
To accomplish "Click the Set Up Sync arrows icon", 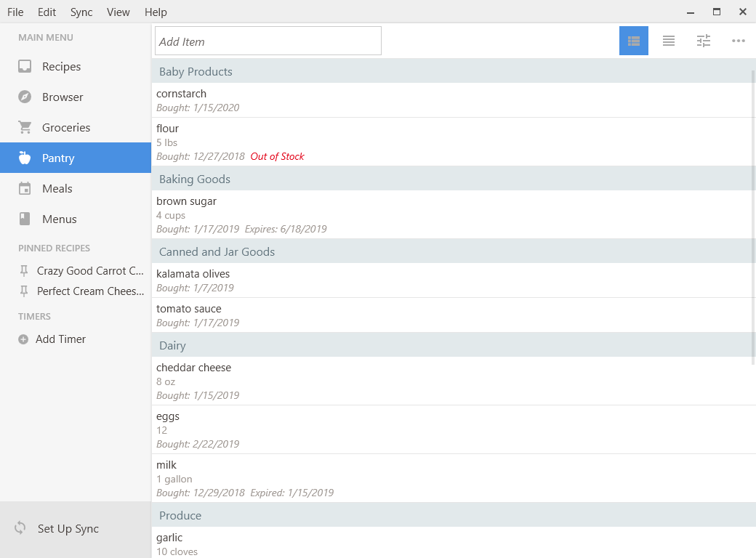I will tap(20, 528).
